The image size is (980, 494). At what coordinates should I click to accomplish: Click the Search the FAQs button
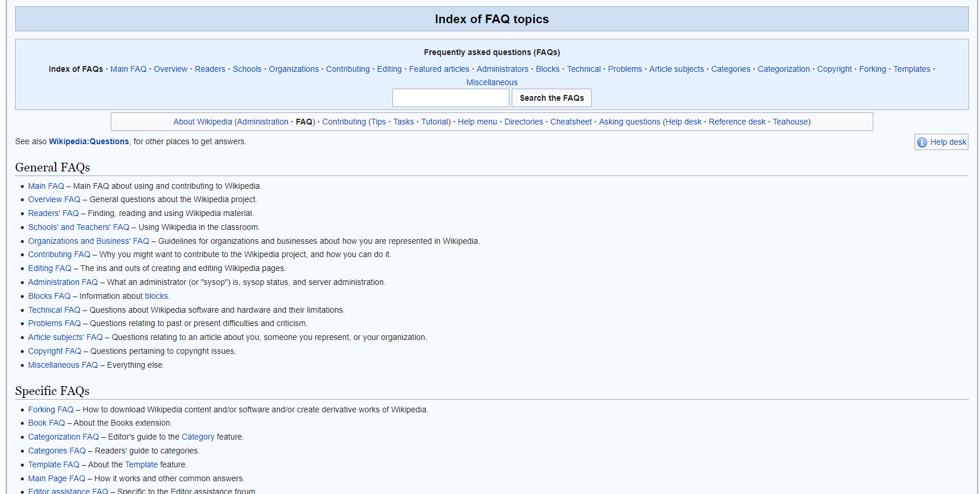point(552,98)
